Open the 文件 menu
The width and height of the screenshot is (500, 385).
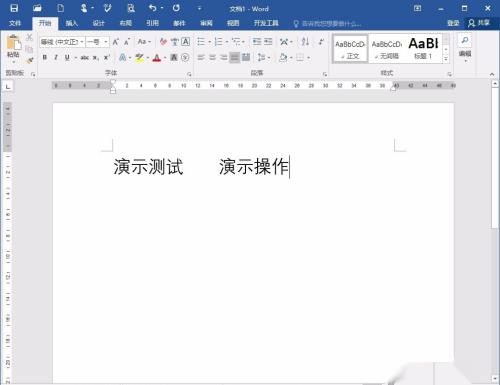[x=15, y=23]
